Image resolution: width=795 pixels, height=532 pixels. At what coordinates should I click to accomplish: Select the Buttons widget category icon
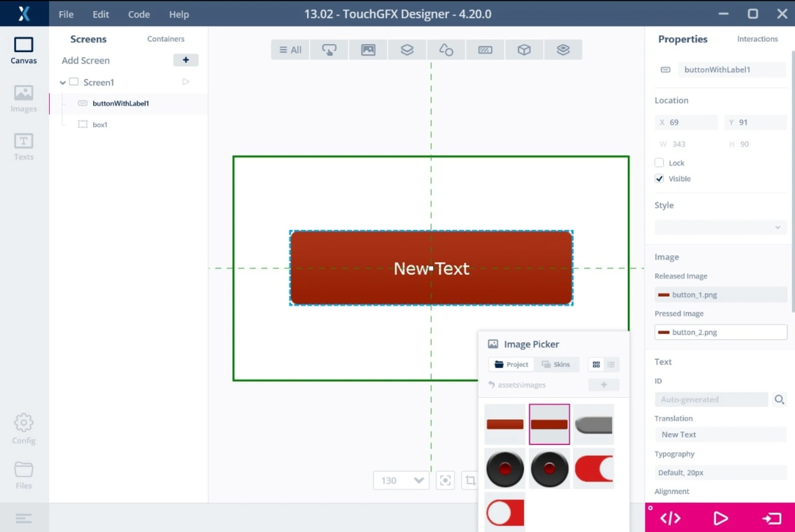coord(330,50)
